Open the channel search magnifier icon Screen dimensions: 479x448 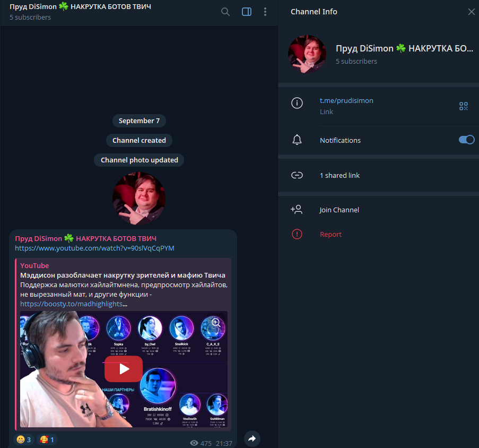coord(225,12)
